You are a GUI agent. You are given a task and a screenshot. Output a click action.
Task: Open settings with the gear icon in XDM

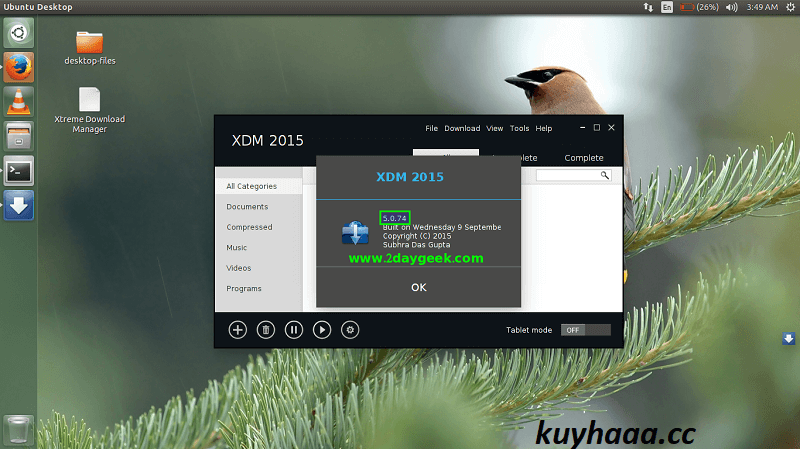tap(350, 330)
